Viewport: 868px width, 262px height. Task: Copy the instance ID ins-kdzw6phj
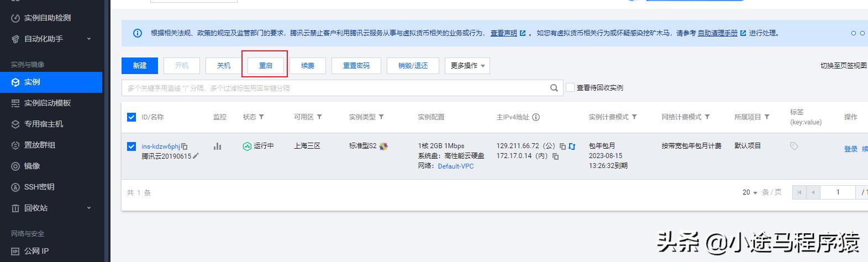tap(185, 146)
